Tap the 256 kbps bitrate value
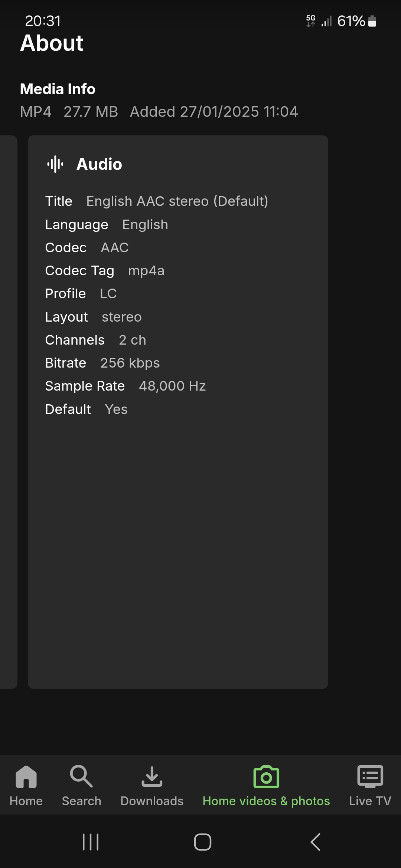 coord(130,363)
